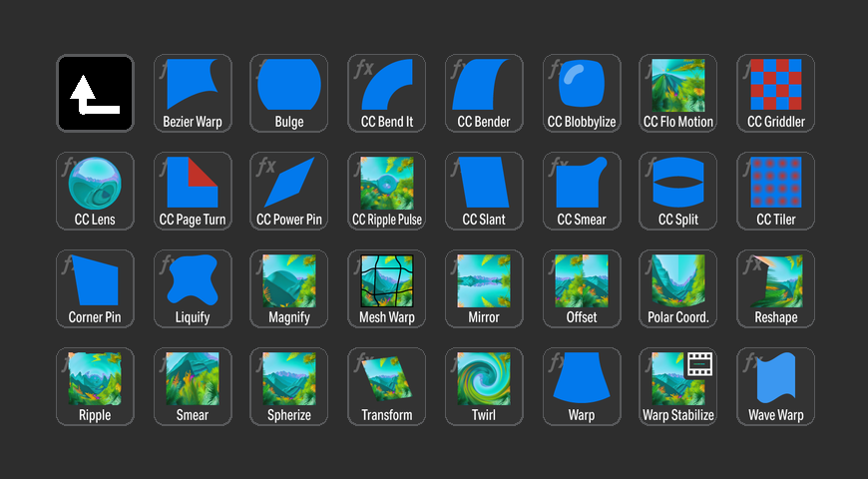Apply the Reshape effect
The image size is (868, 479).
[x=775, y=288]
